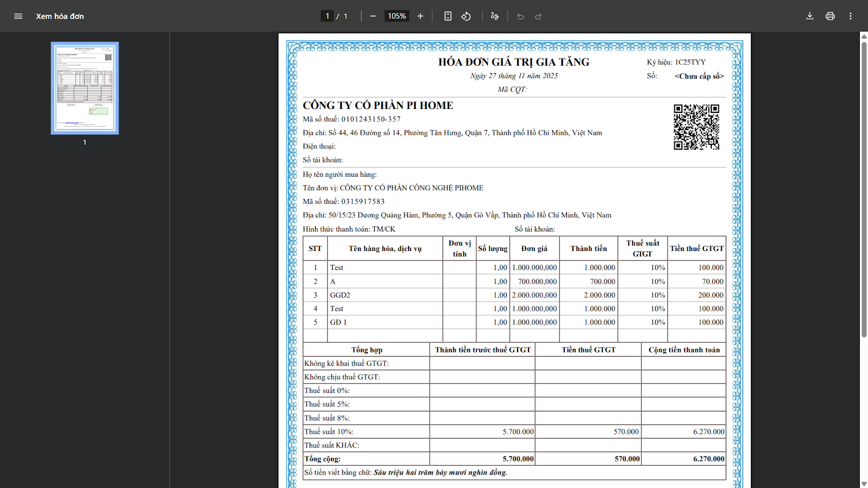Click the zoom in plus button
The width and height of the screenshot is (868, 488).
tap(420, 16)
